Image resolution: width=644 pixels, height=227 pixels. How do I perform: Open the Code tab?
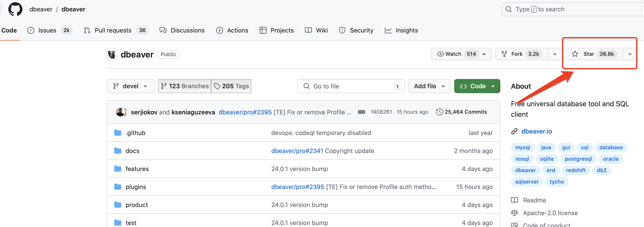[9, 30]
